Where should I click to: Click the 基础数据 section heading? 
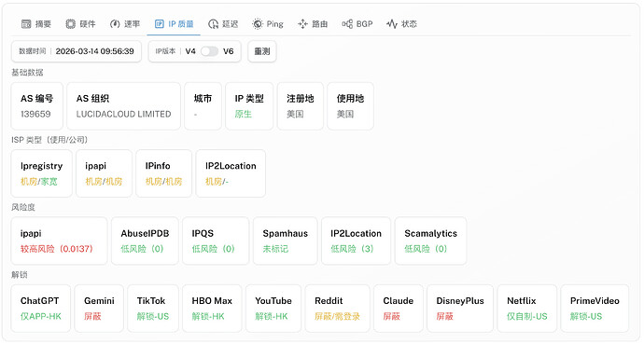[27, 73]
